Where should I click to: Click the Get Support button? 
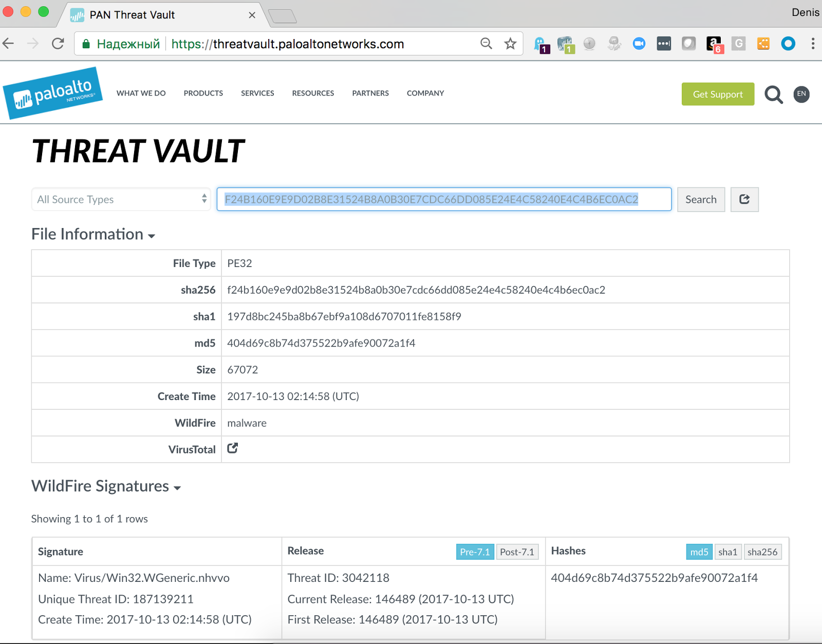pos(718,94)
